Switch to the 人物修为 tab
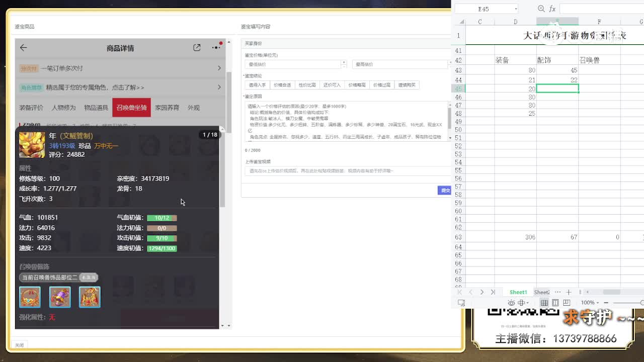Image resolution: width=644 pixels, height=362 pixels. [63, 108]
